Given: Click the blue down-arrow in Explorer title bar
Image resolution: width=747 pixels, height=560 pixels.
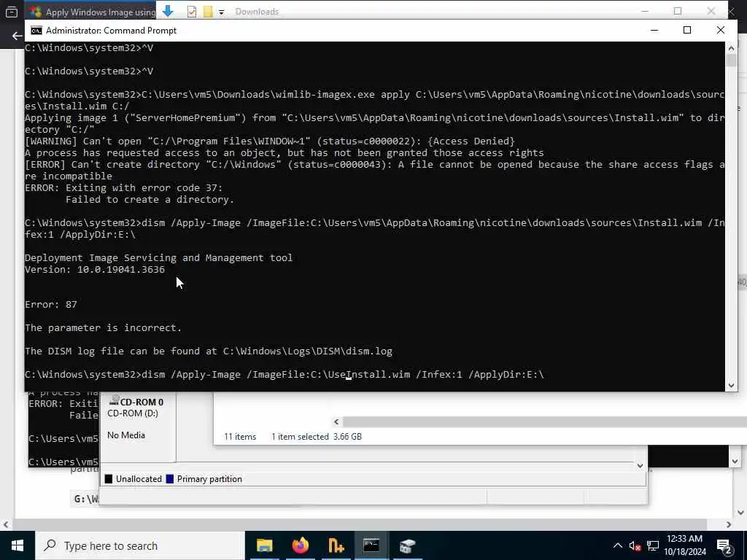Looking at the screenshot, I should point(168,11).
